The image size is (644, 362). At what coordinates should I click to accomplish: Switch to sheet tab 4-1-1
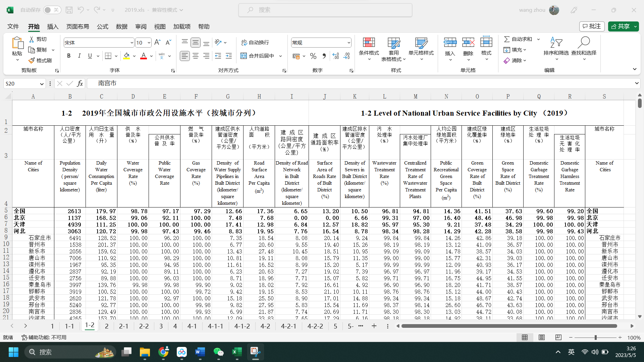(x=215, y=326)
